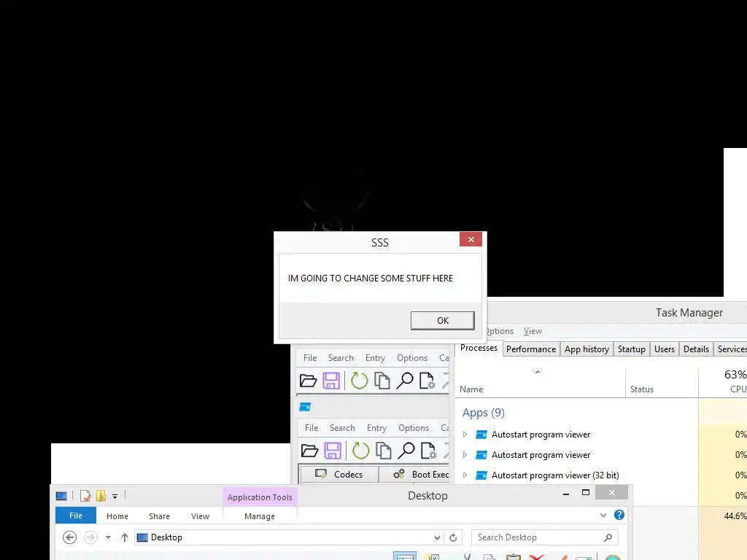Switch to Task Manager Services tab
Image resolution: width=747 pixels, height=560 pixels.
coord(732,349)
